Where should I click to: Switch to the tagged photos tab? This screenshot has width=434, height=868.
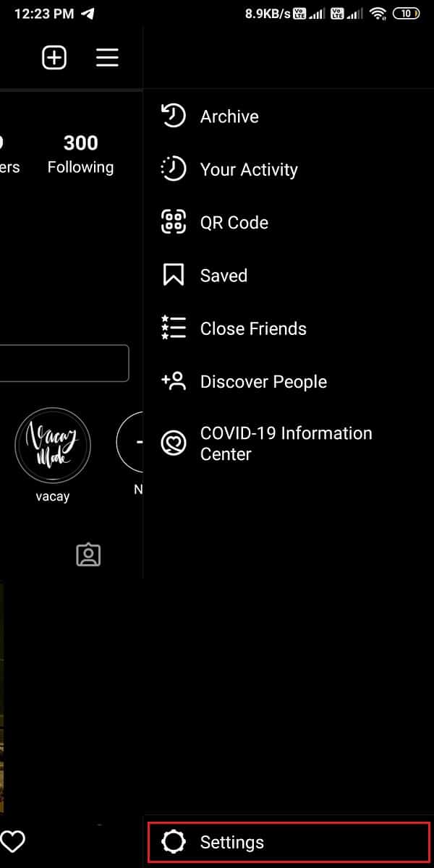(88, 555)
